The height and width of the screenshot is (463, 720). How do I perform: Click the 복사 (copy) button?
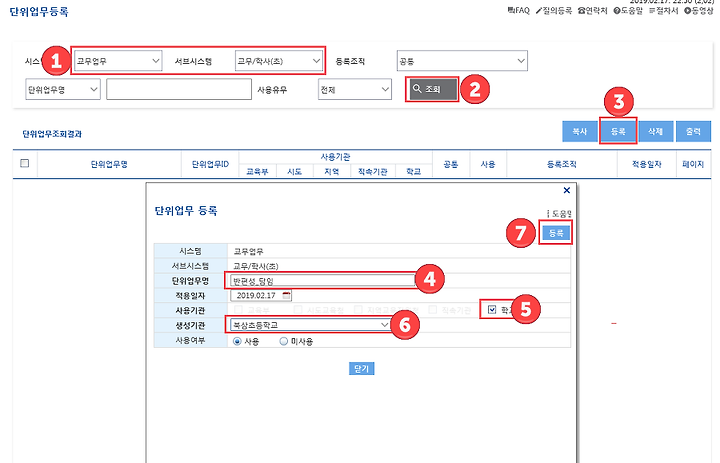(x=579, y=131)
